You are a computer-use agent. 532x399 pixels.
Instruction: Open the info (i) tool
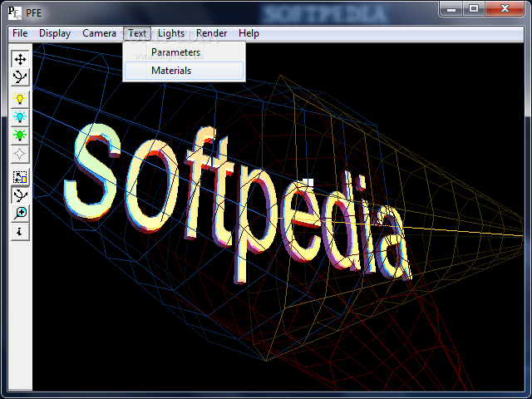coord(20,232)
